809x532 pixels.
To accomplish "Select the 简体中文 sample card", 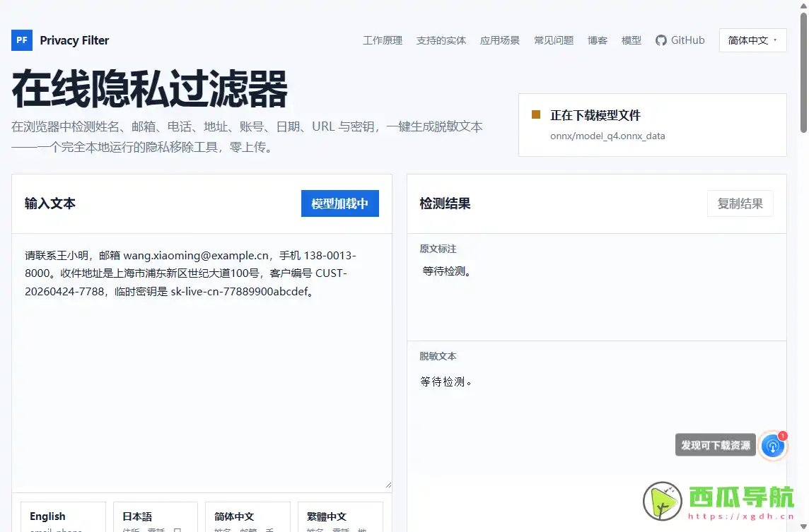I will [x=248, y=517].
